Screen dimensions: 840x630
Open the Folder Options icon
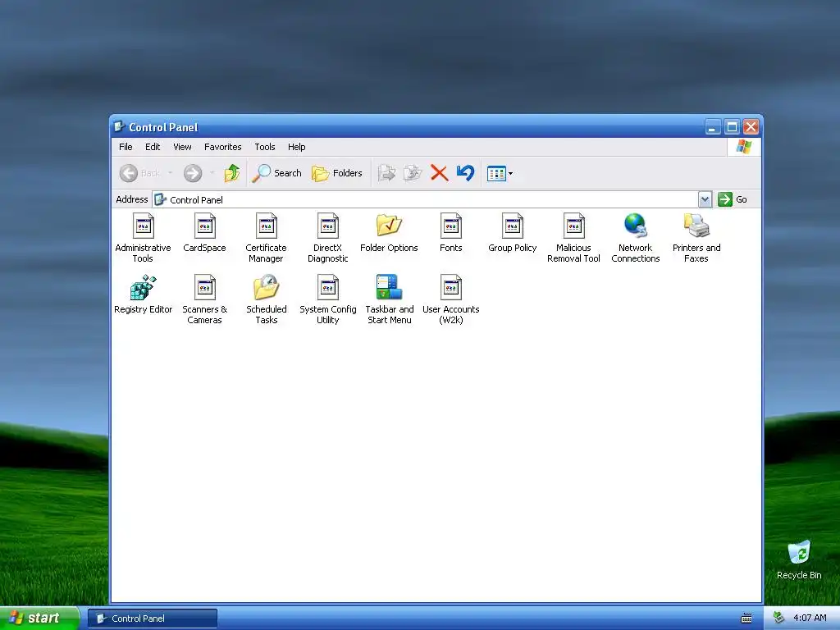(389, 226)
